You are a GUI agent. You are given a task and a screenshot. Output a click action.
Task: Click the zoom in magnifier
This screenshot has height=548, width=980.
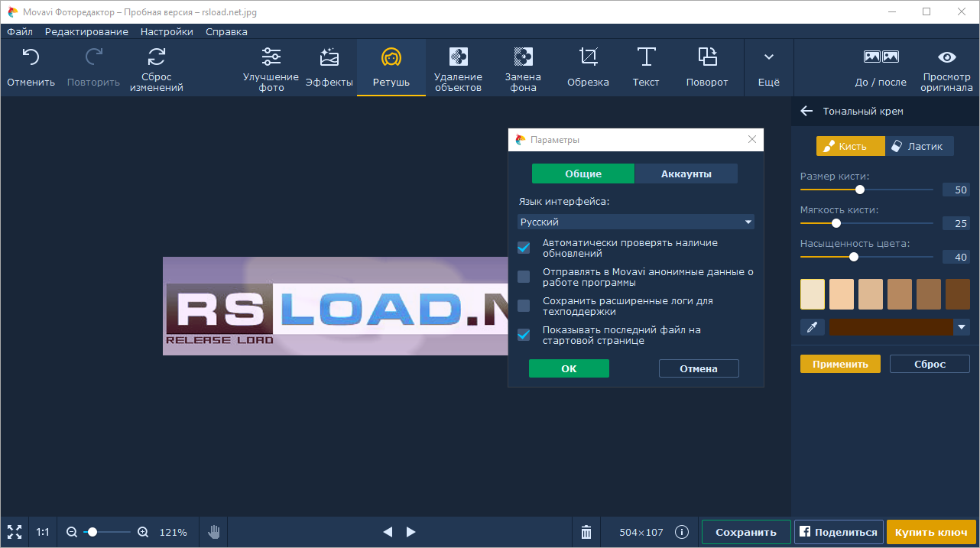point(143,532)
